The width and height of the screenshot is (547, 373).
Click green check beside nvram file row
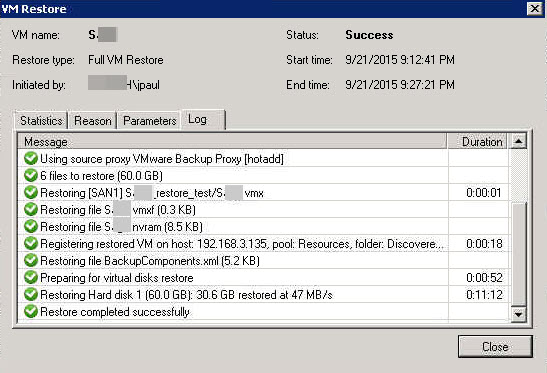pos(31,226)
